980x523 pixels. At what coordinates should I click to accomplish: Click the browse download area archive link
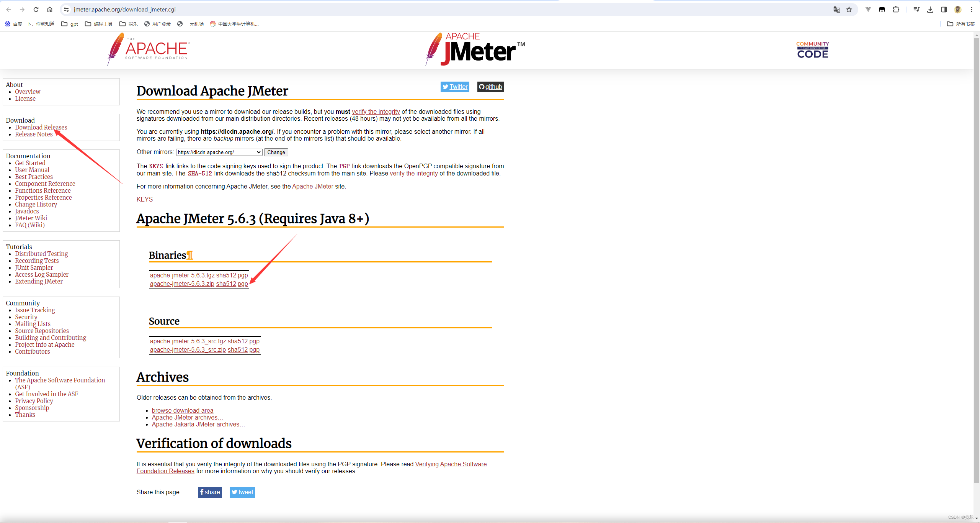(x=182, y=410)
